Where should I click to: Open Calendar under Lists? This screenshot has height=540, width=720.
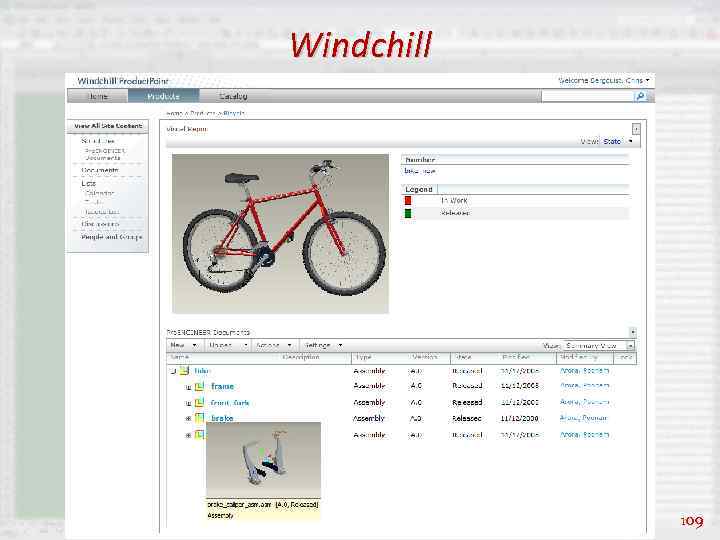(99, 193)
